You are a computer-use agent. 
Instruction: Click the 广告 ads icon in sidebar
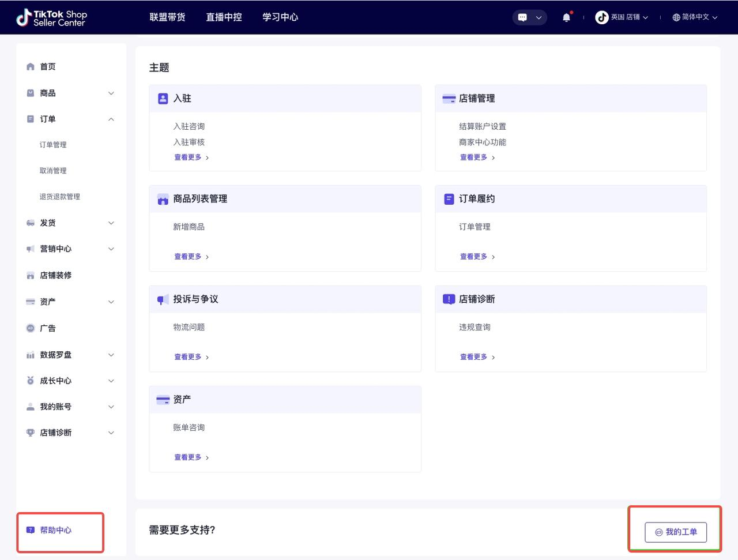pos(31,328)
